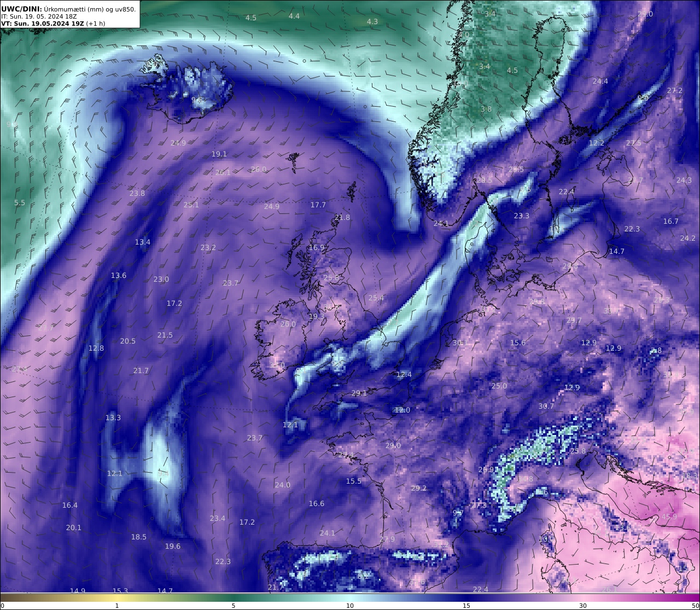Click the IT initial time line 18Z
700x610 pixels.
pos(39,16)
